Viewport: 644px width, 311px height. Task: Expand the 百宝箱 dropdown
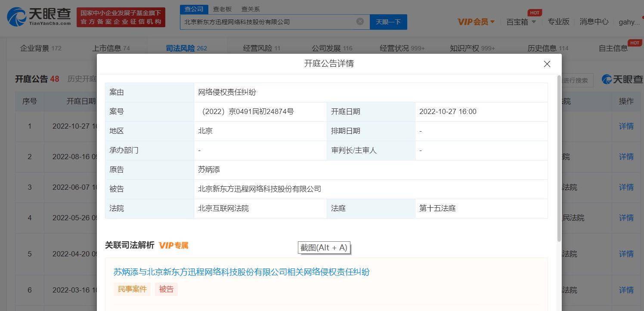(521, 22)
